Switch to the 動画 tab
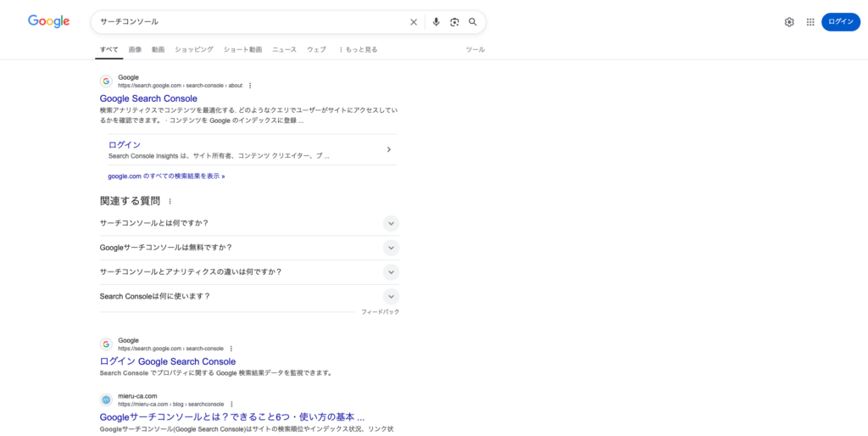The image size is (868, 436). [159, 49]
